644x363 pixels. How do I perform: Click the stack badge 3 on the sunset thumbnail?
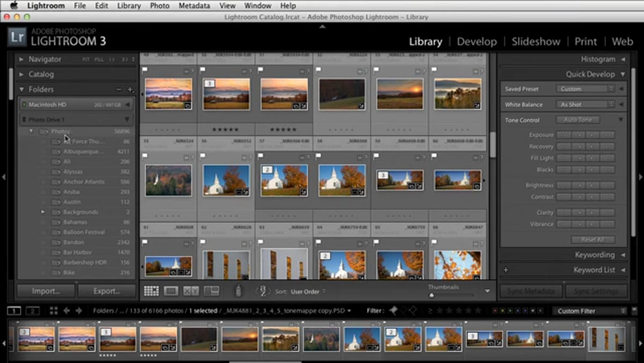pos(210,83)
